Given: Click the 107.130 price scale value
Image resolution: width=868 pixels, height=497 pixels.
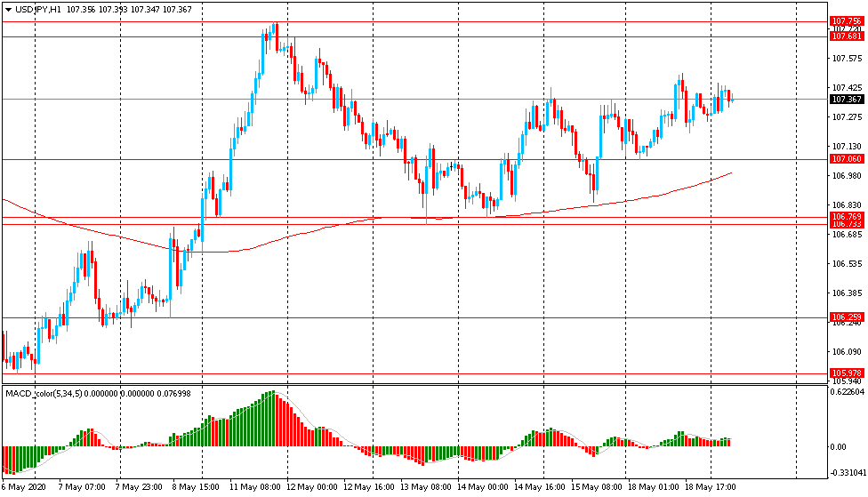Looking at the screenshot, I should point(847,146).
